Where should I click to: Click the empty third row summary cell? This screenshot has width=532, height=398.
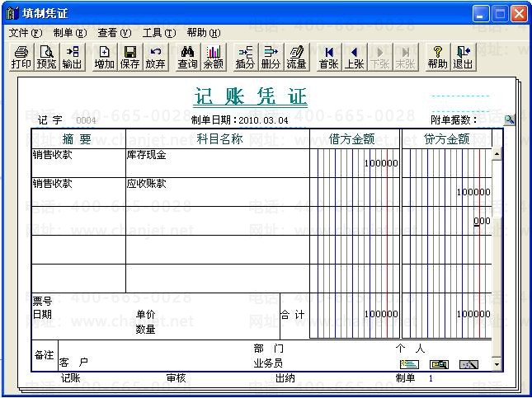[78, 221]
